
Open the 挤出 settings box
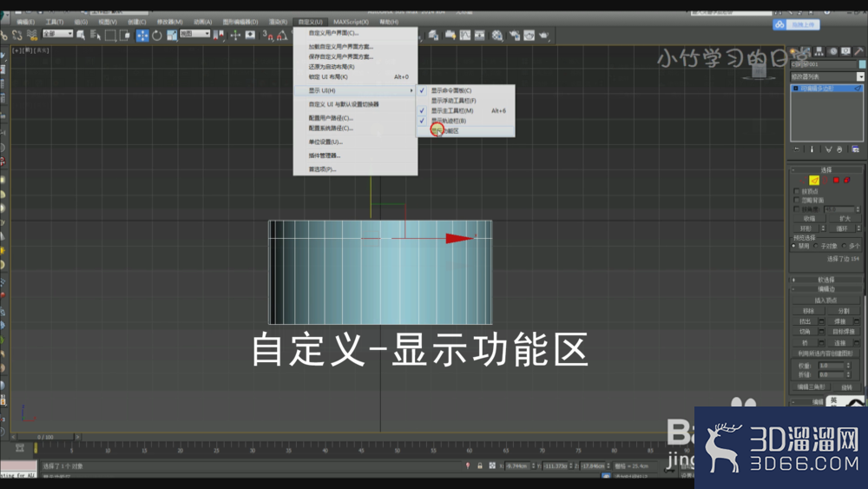pos(821,321)
